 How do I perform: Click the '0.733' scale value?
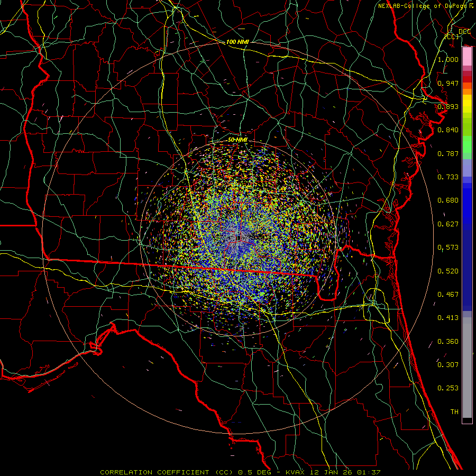pyautogui.click(x=448, y=177)
